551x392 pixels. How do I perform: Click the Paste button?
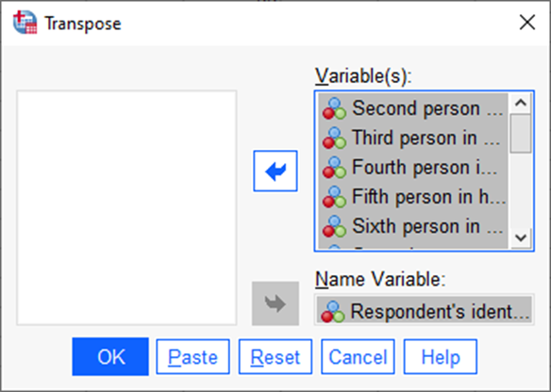pyautogui.click(x=192, y=357)
